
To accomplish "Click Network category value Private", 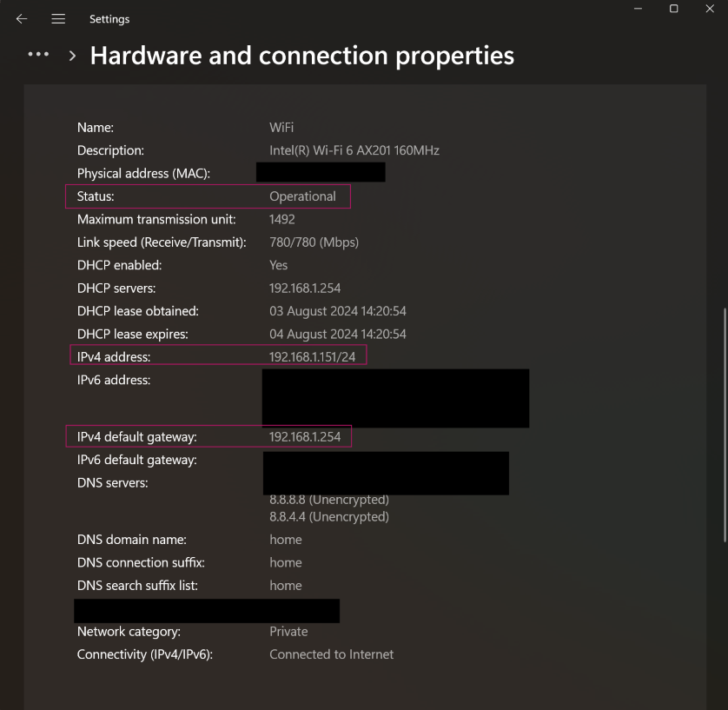I will [288, 632].
